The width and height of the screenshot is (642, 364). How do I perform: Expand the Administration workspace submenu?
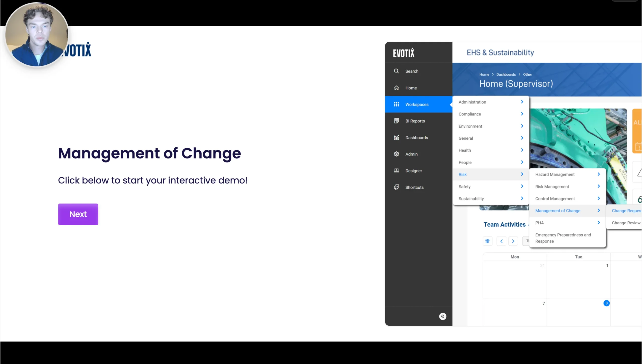pos(491,102)
